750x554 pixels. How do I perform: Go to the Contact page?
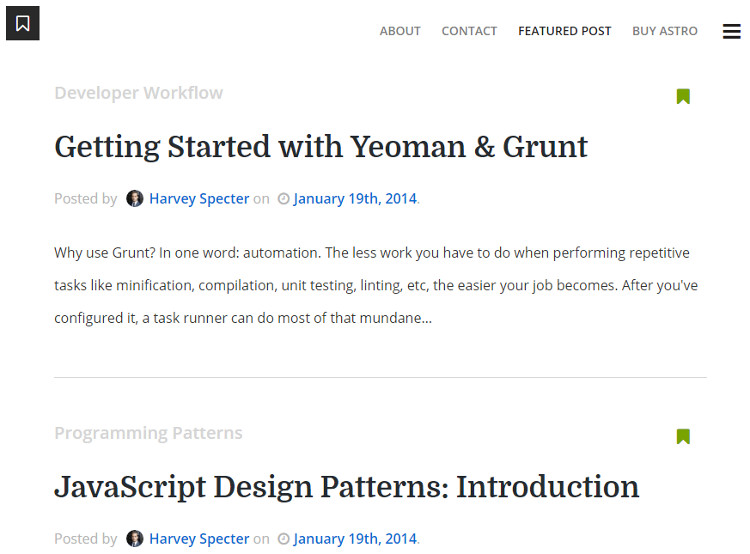click(x=469, y=31)
